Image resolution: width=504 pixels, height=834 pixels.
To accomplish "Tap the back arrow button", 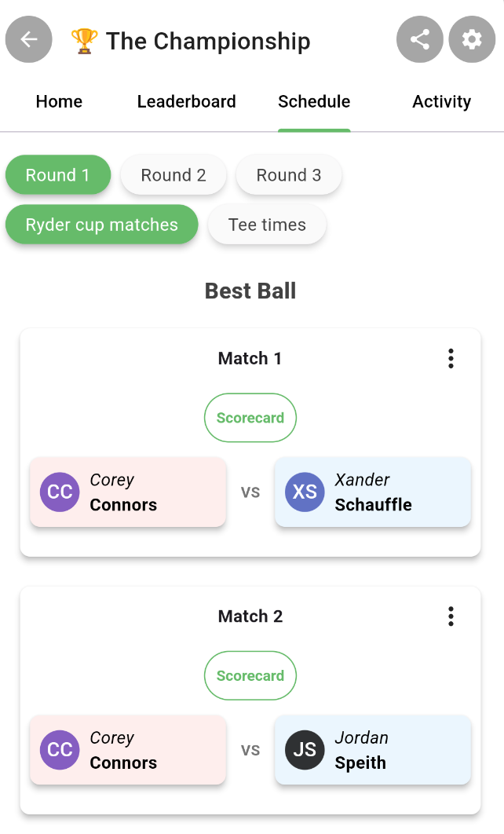I will pyautogui.click(x=29, y=39).
